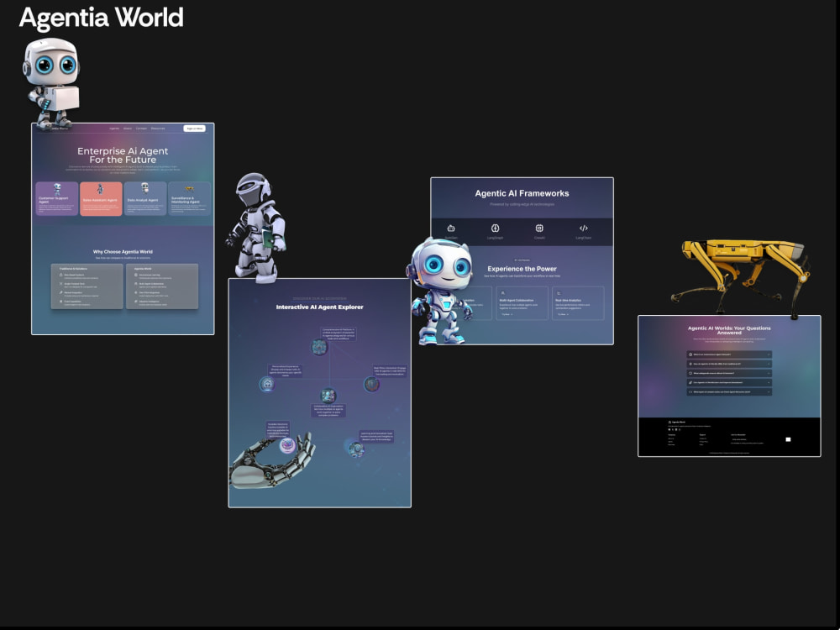The height and width of the screenshot is (630, 840).
Task: Click the CrewAI chip icon
Action: 539,228
